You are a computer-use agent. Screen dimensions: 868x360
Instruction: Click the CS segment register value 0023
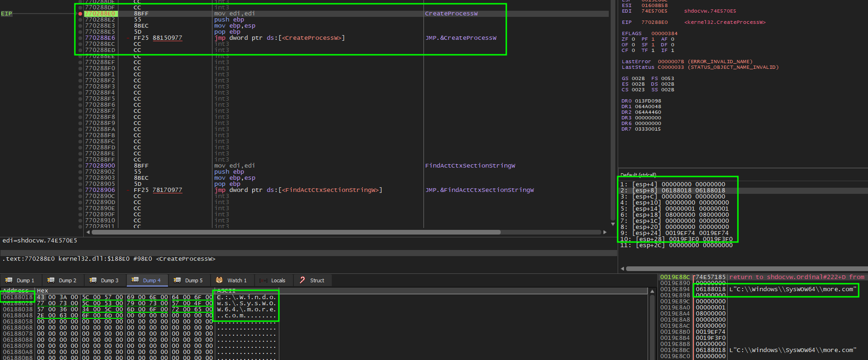(x=638, y=90)
